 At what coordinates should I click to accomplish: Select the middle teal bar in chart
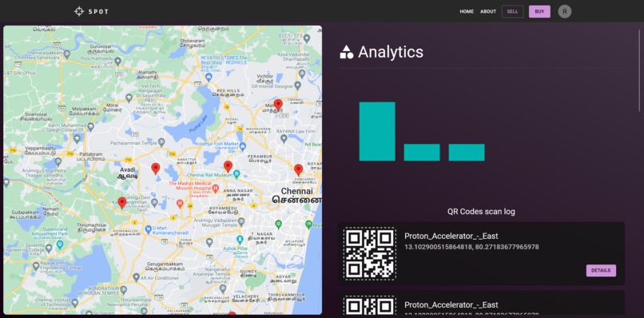[422, 153]
